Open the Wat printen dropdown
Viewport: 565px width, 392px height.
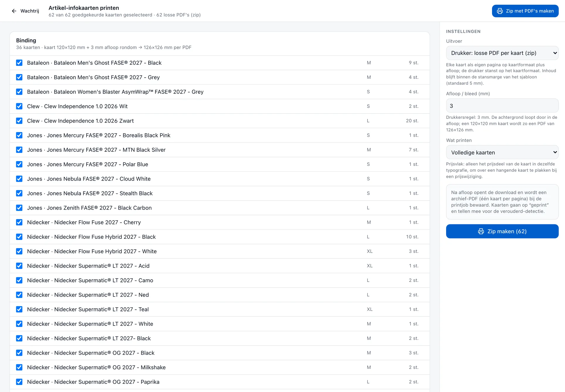(x=502, y=152)
